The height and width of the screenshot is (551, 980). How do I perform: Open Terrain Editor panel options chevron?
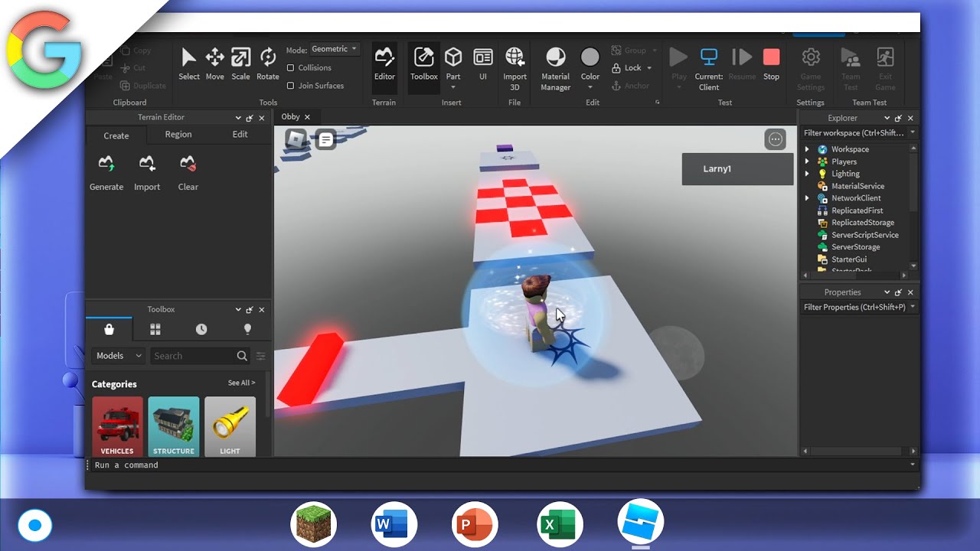238,118
